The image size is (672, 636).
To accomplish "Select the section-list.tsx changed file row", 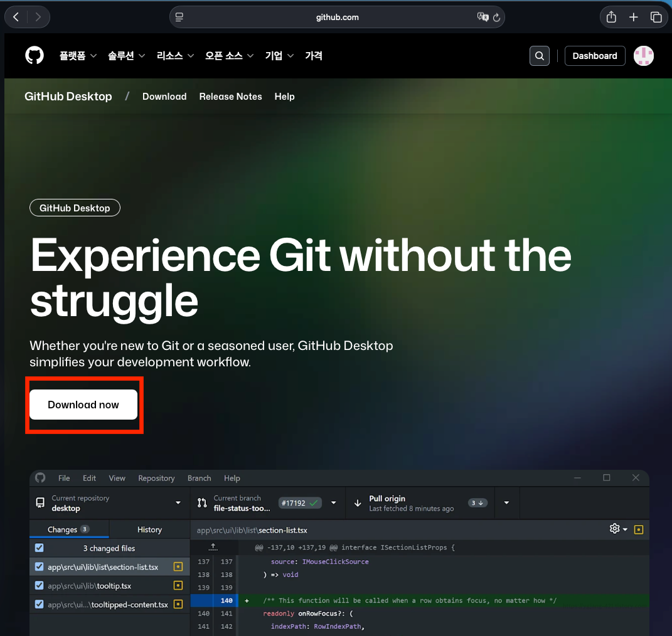I will pos(110,566).
